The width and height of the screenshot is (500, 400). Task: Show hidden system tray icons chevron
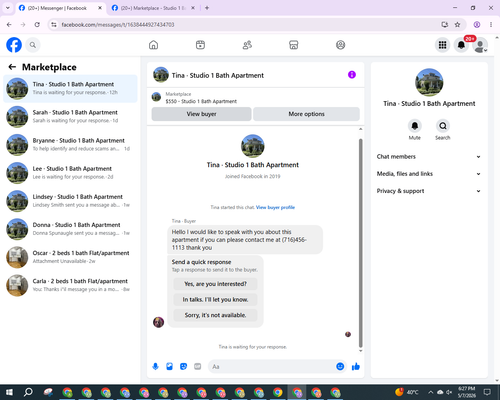431,392
